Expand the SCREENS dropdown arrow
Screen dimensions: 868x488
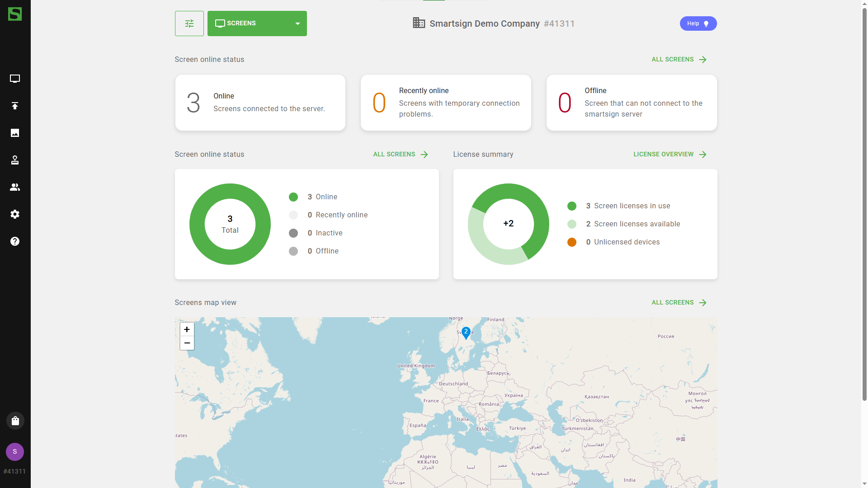tap(297, 23)
